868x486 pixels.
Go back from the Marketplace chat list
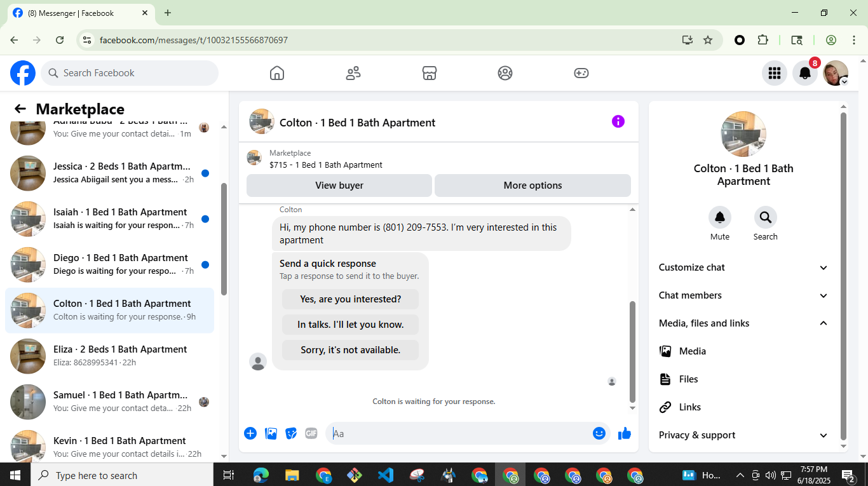pos(20,109)
